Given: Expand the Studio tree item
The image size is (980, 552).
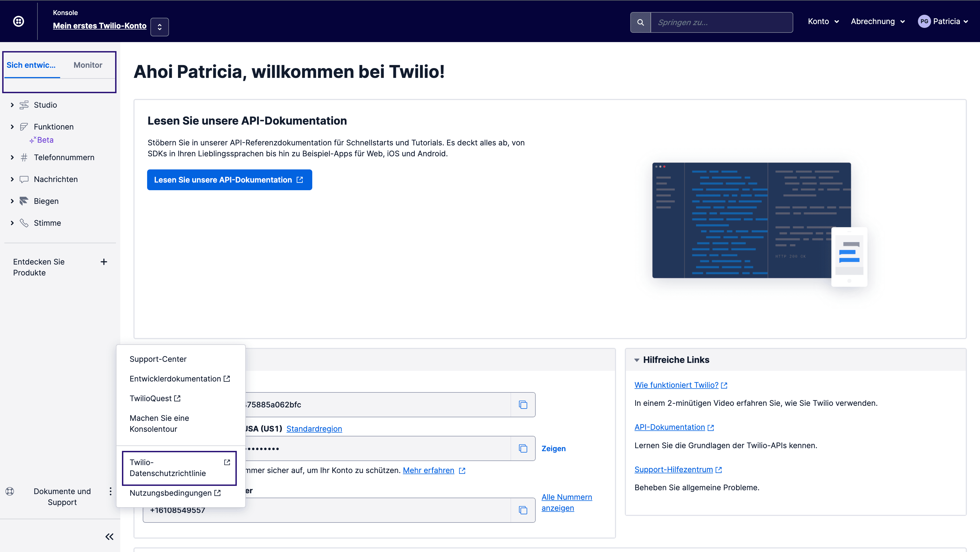Looking at the screenshot, I should [x=12, y=105].
